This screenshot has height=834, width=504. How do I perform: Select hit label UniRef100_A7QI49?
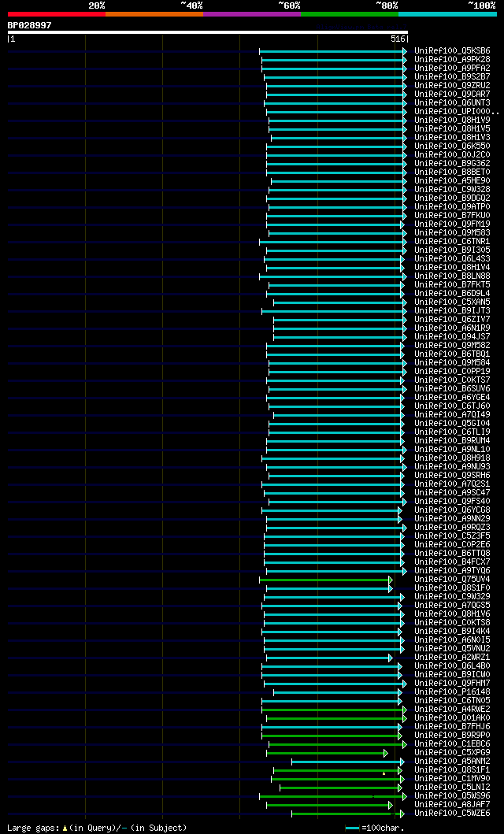[453, 414]
